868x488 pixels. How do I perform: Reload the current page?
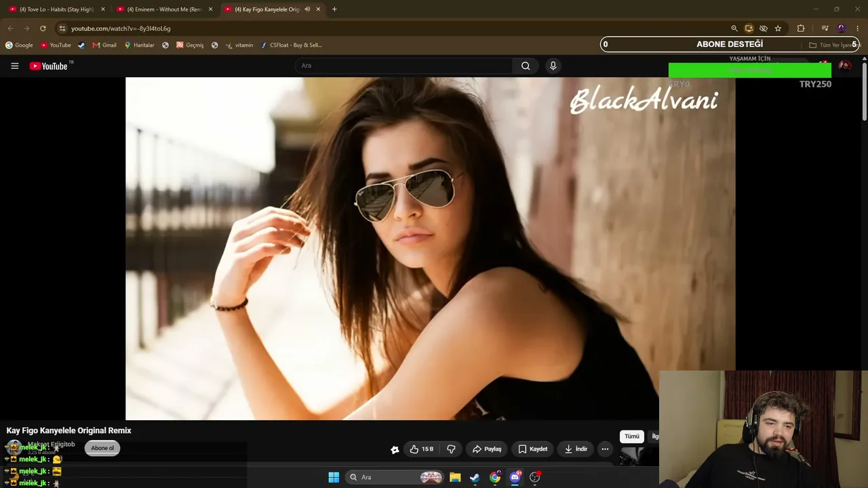[x=43, y=28]
